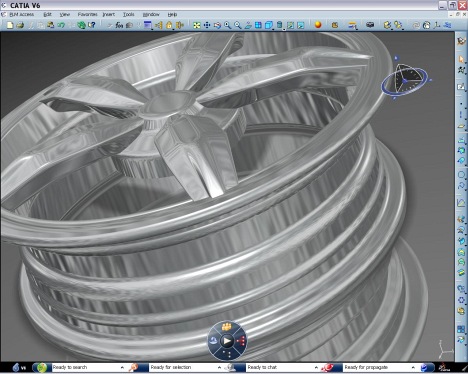
Task: Select the Fit All In view icon
Action: coord(197,25)
